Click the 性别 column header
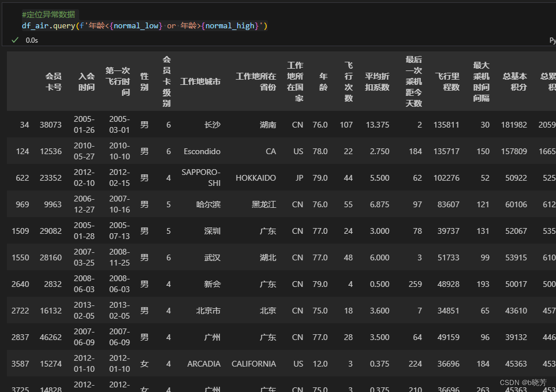The height and width of the screenshot is (392, 556). tap(144, 81)
